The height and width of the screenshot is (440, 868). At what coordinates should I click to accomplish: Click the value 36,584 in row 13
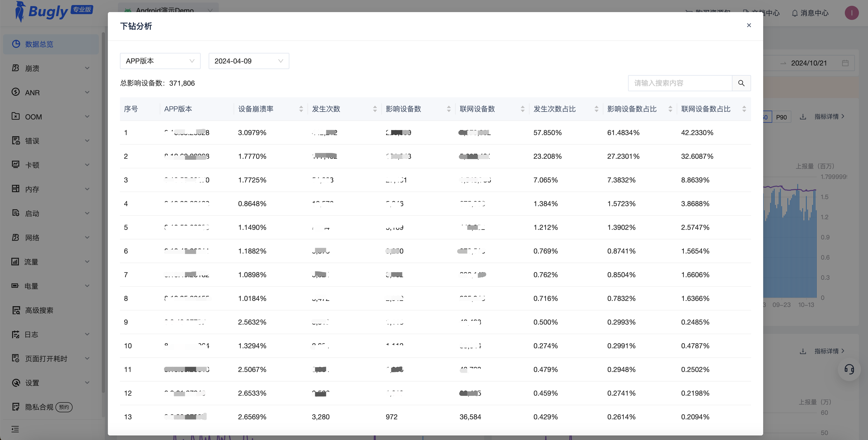point(470,417)
